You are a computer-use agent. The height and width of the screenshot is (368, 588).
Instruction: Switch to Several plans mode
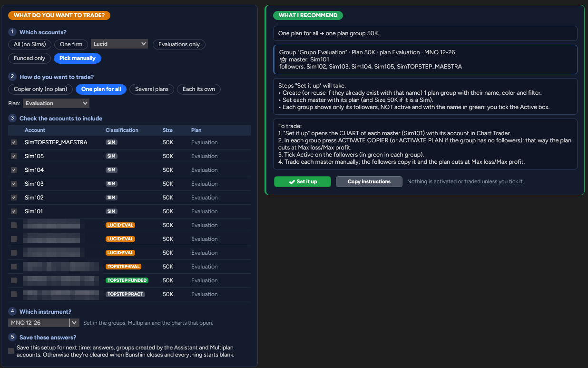(152, 89)
